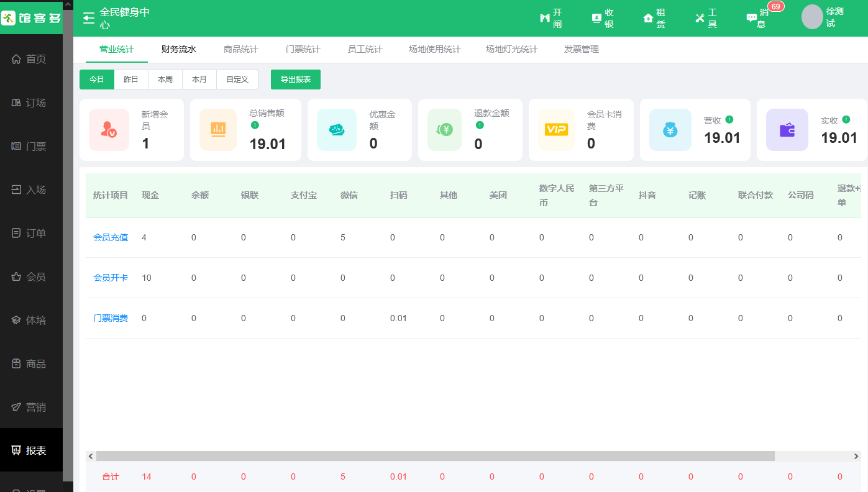Click the table scrollbar right arrow
This screenshot has width=868, height=492.
(856, 456)
